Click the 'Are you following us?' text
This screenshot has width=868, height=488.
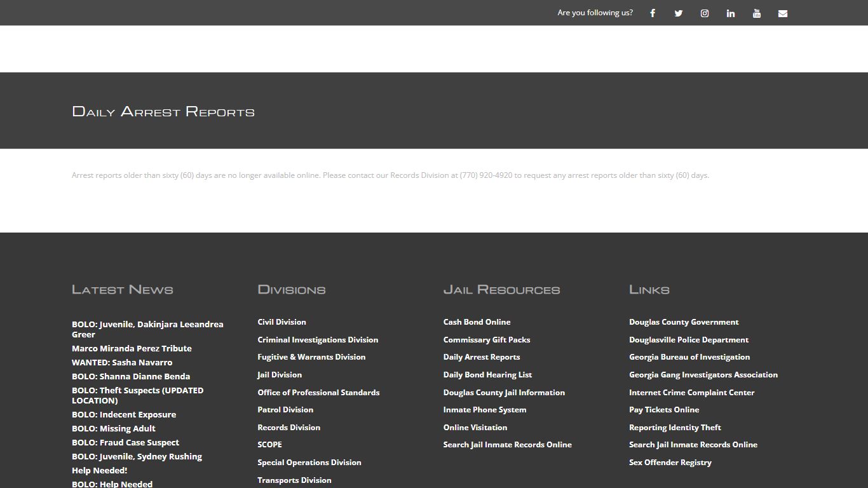(595, 13)
